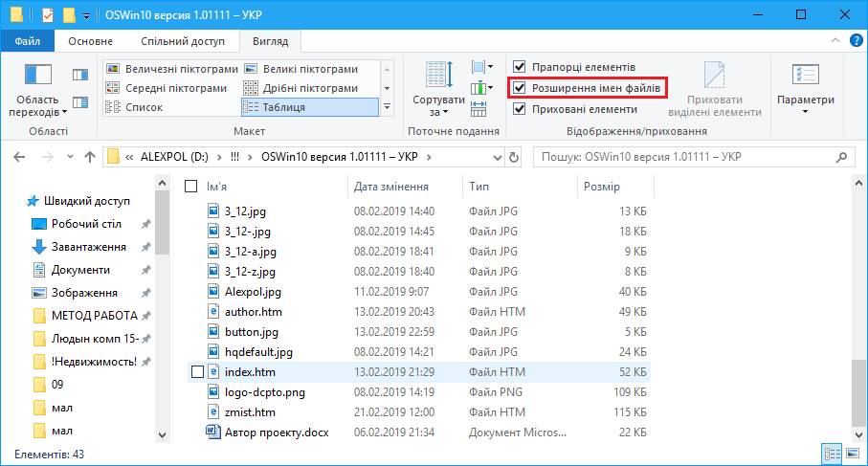Screen dimensions: 868x466
Task: Select the file logo-dcpto.png
Action: click(264, 392)
